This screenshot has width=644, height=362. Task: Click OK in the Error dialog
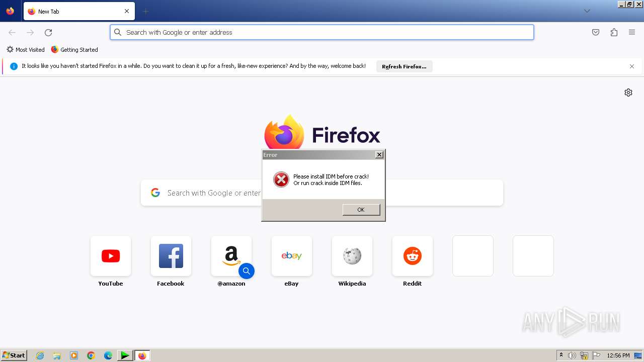click(361, 210)
